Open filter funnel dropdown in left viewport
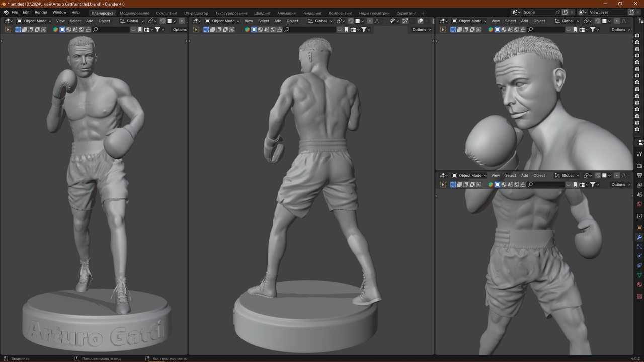This screenshot has height=362, width=644. pos(160,30)
